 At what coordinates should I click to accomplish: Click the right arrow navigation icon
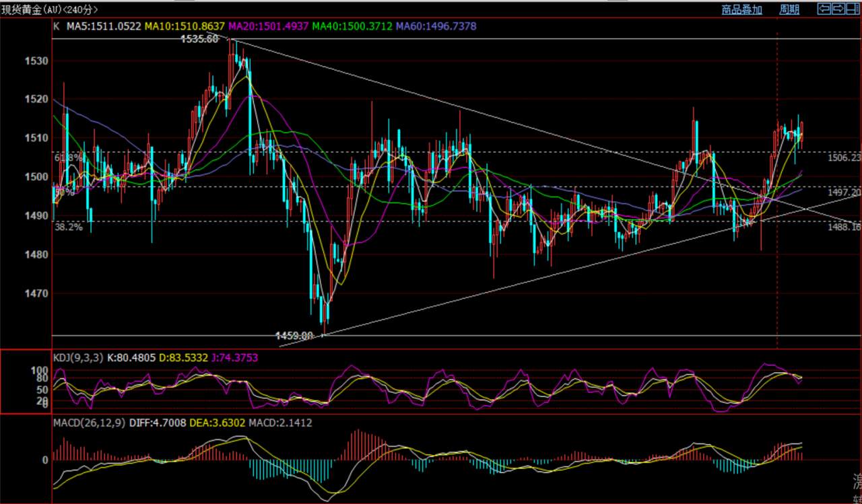coord(838,9)
